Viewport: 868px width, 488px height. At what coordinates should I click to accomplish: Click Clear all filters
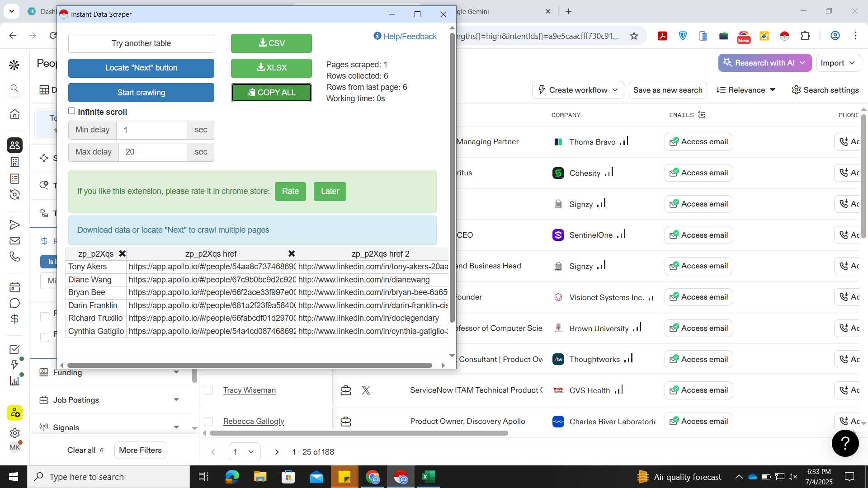(x=81, y=450)
